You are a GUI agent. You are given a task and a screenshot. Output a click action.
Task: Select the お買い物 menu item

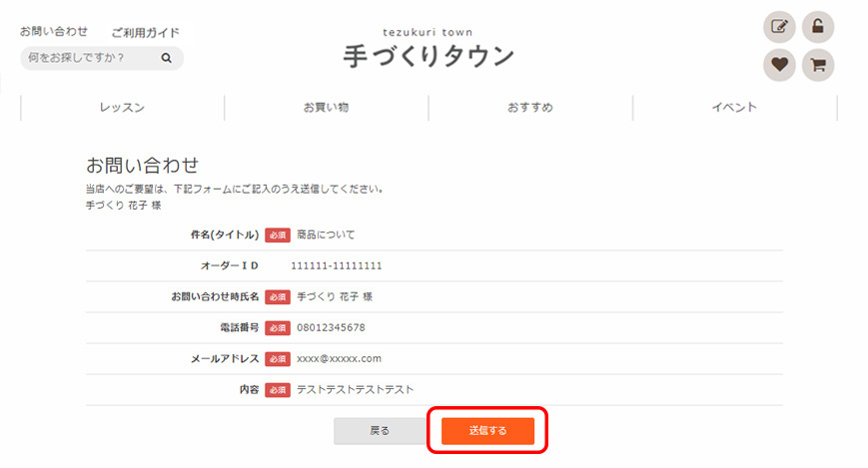(327, 108)
